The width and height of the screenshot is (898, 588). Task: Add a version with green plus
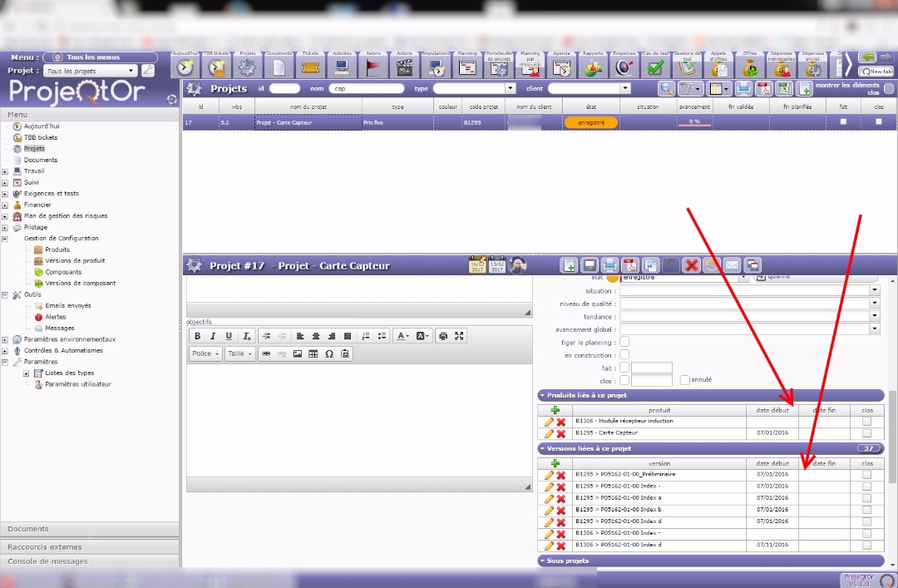pos(555,463)
